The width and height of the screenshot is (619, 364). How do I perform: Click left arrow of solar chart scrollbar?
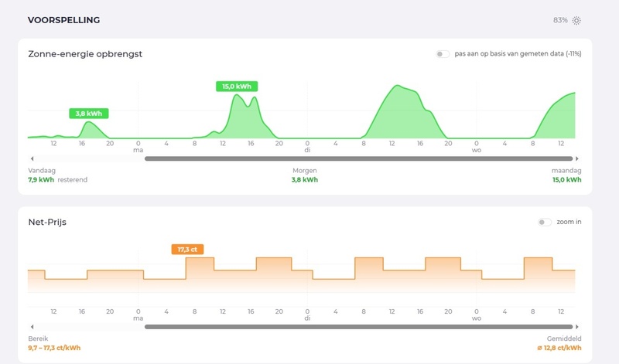pos(32,158)
